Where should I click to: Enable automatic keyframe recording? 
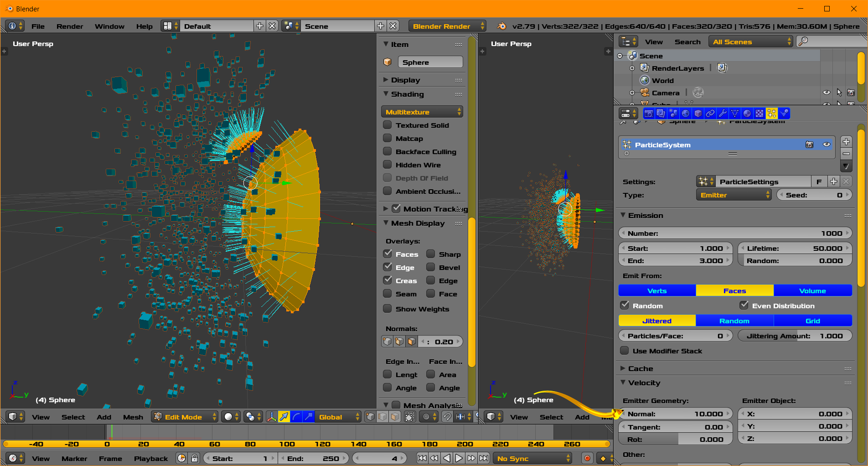coord(587,458)
